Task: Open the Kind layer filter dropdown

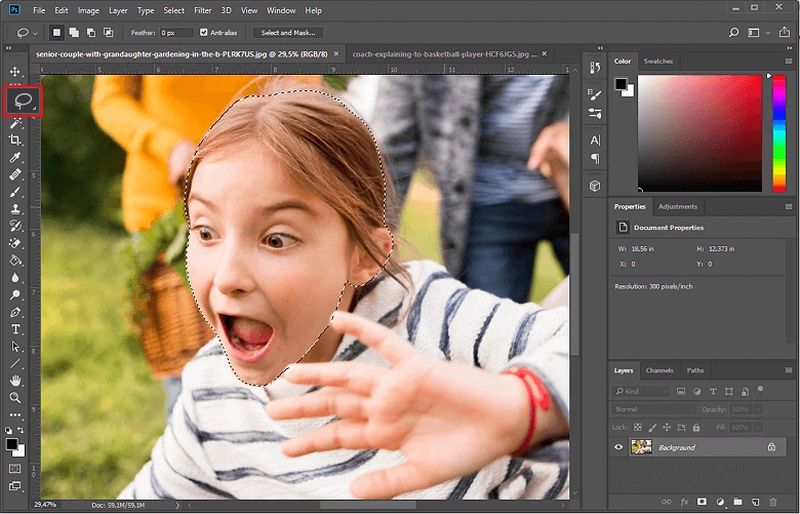Action: coord(644,390)
